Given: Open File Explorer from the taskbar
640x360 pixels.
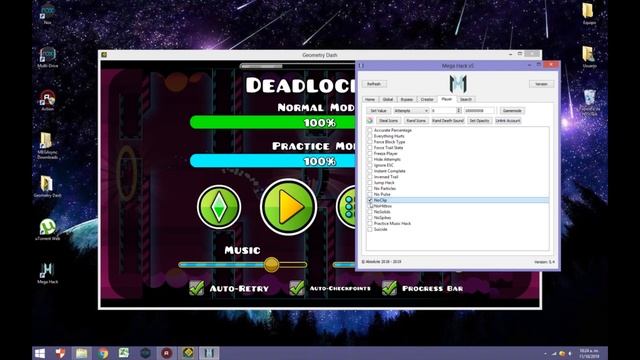Looking at the screenshot, I should click(x=81, y=353).
